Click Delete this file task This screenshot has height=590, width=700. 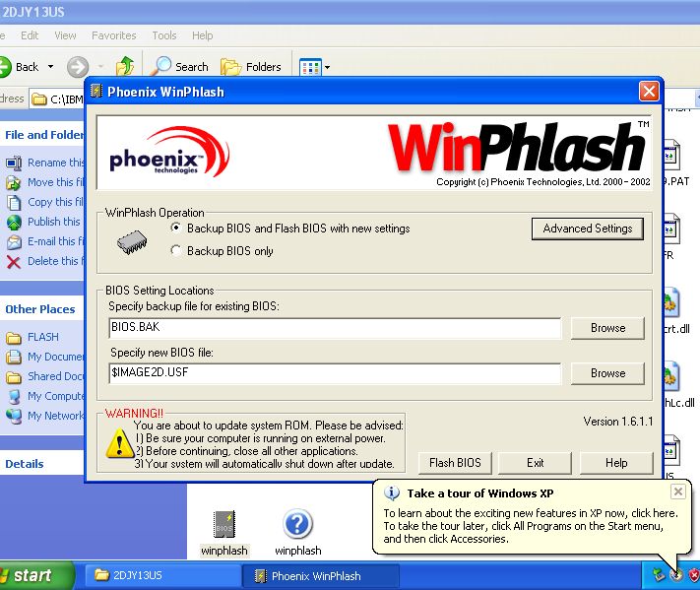pyautogui.click(x=45, y=261)
